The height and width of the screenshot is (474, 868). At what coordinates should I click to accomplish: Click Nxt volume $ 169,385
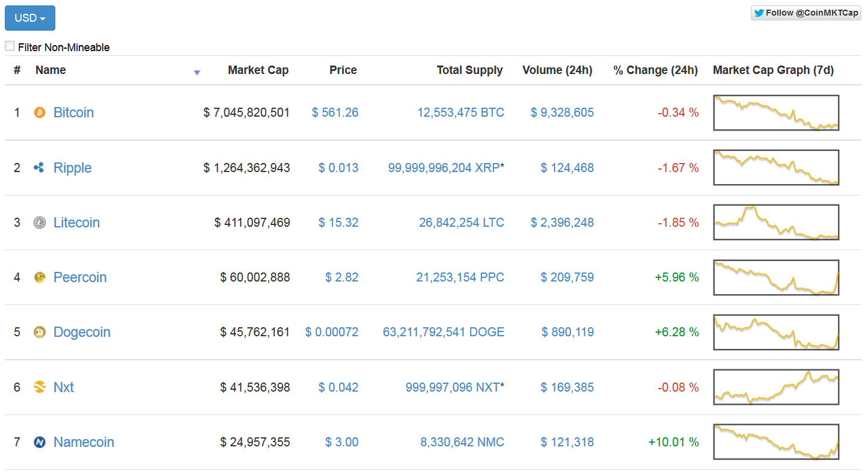click(567, 387)
